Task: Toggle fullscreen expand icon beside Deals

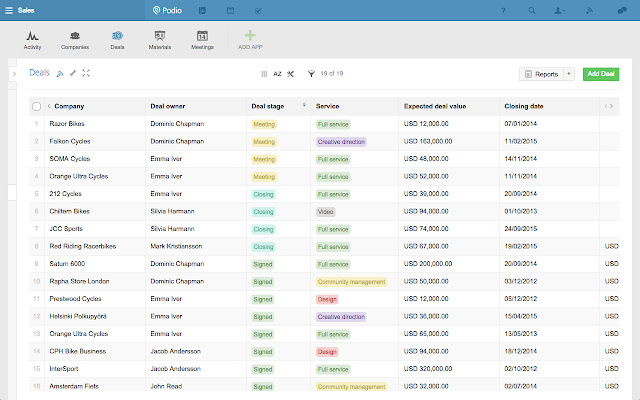Action: point(86,73)
